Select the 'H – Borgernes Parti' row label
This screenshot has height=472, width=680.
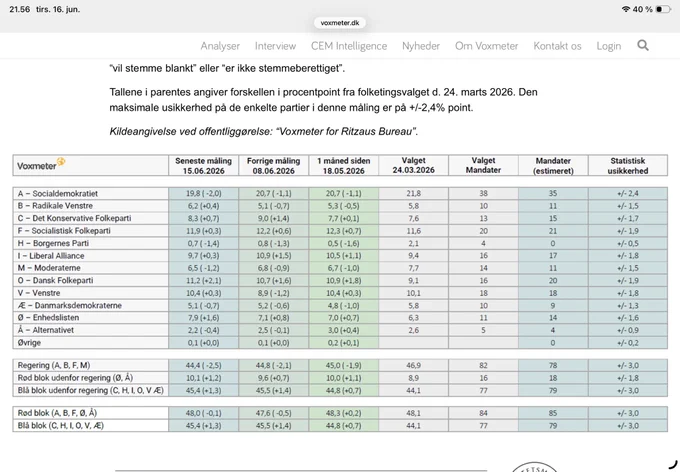point(53,243)
